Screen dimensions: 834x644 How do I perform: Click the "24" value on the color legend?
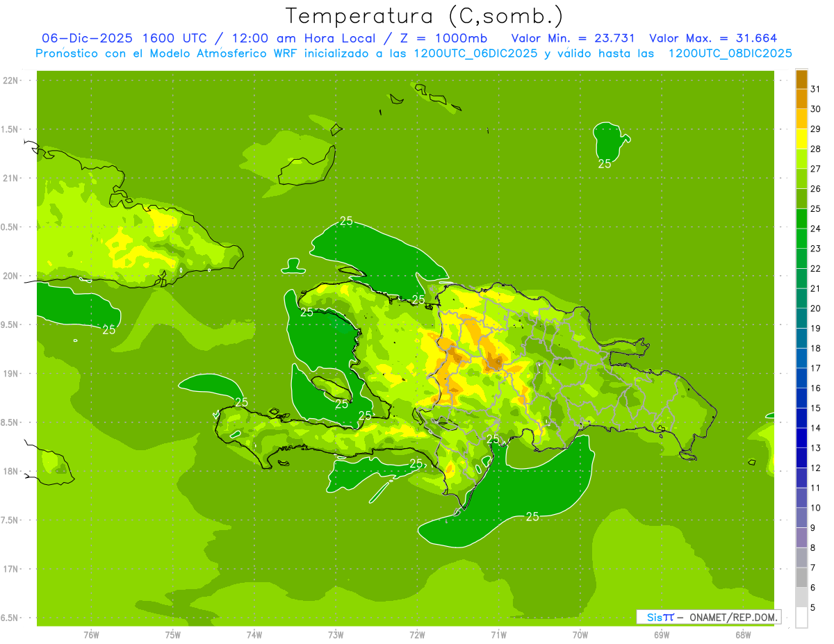[815, 229]
